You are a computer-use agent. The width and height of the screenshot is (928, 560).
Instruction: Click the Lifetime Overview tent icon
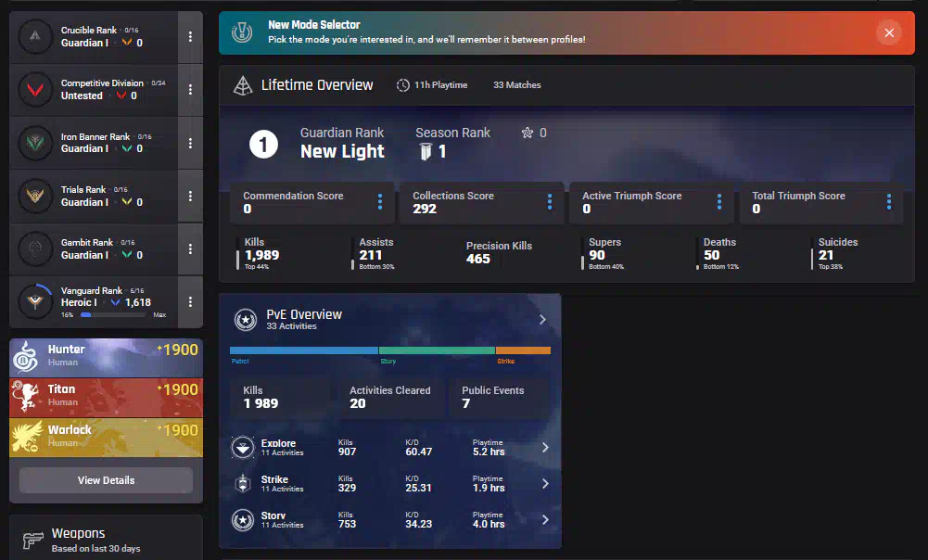[243, 86]
